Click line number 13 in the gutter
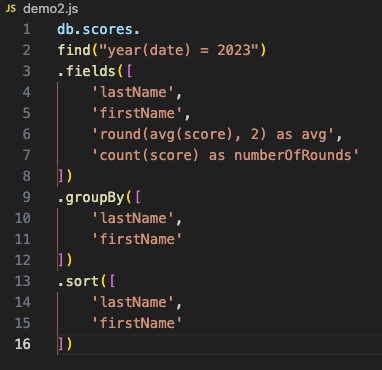The width and height of the screenshot is (382, 370). point(23,281)
